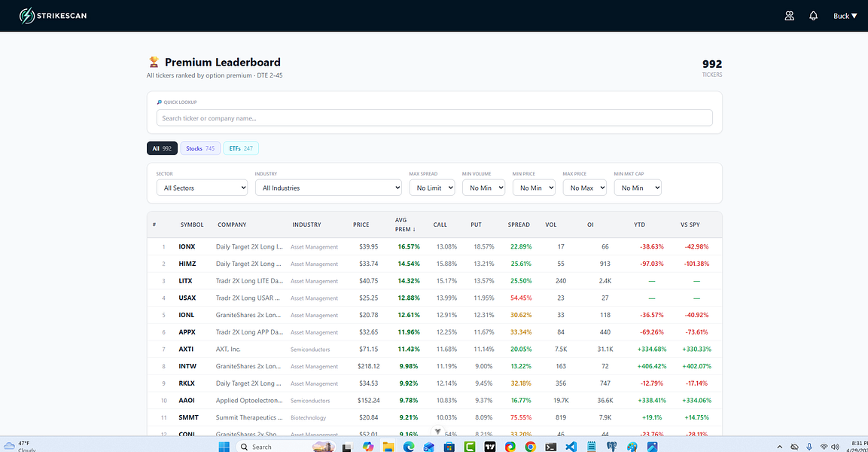
Task: Open the users icon in header
Action: [x=790, y=16]
